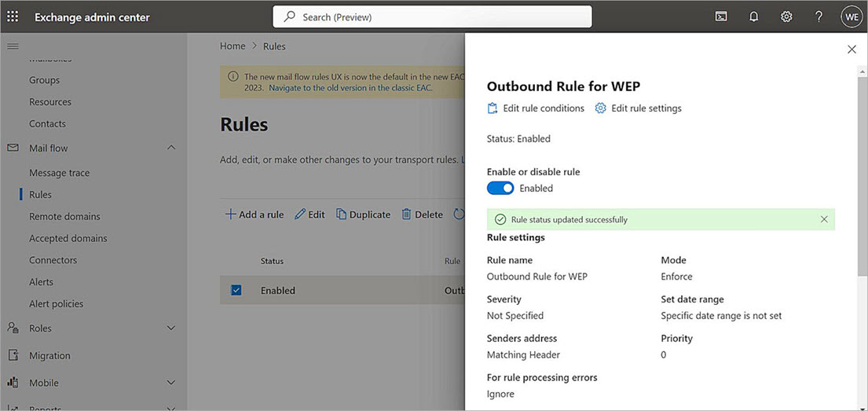Open the notifications bell
Image resolution: width=868 pixels, height=411 pixels.
(753, 17)
